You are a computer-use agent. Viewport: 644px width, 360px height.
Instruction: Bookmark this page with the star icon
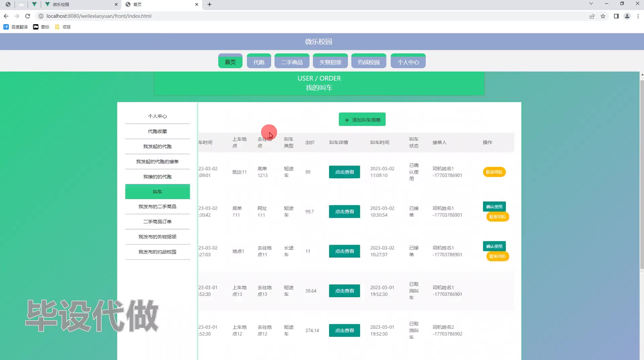pos(603,16)
